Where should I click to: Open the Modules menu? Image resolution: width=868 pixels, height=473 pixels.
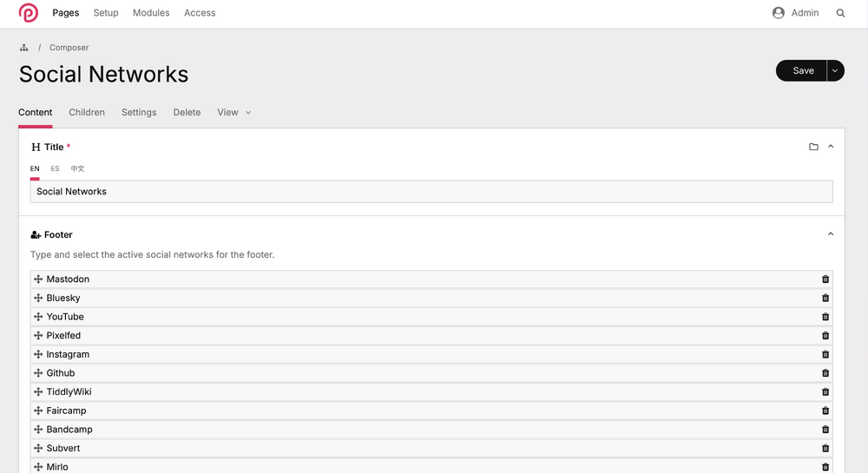(151, 13)
